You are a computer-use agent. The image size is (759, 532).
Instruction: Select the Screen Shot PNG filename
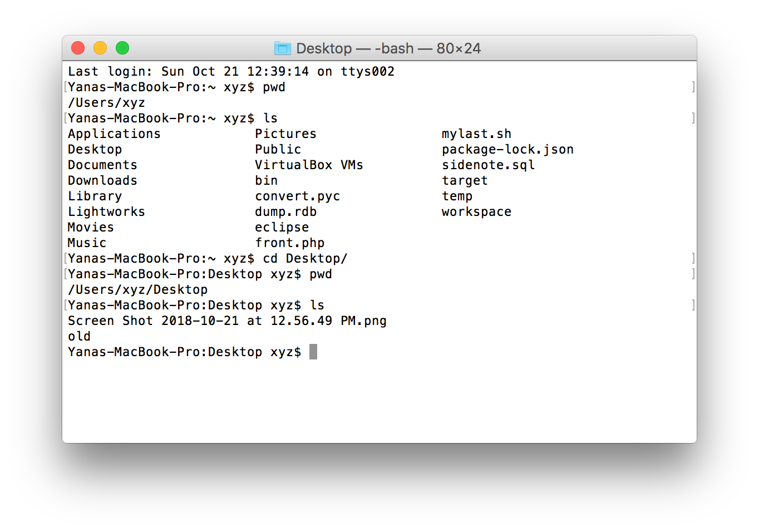227,321
